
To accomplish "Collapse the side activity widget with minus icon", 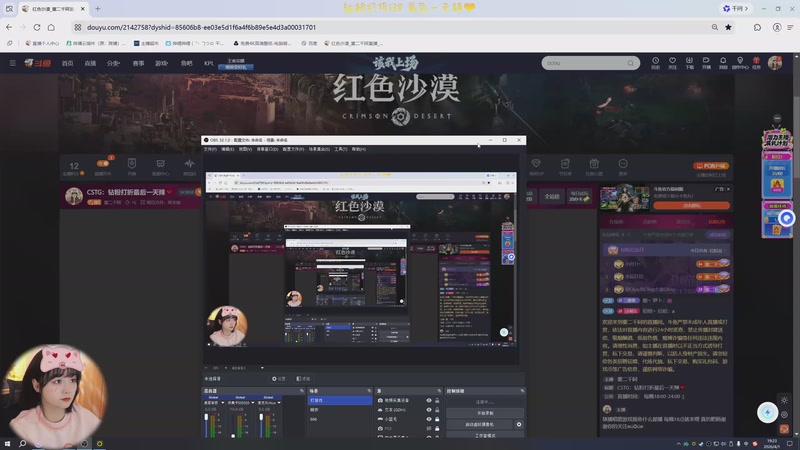I will coord(777,118).
